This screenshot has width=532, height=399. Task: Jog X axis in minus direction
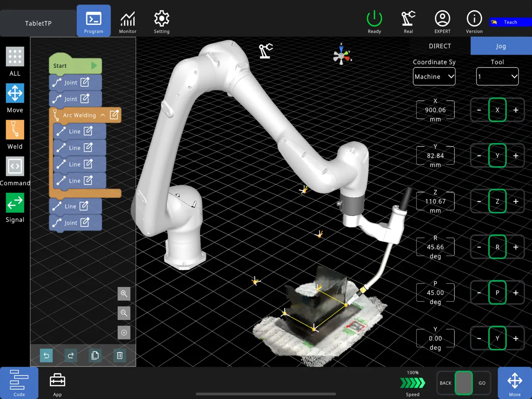coord(479,110)
